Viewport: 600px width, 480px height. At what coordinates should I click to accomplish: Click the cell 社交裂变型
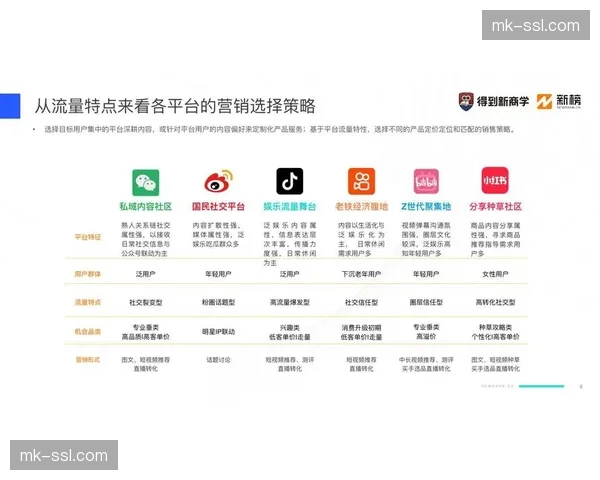coord(145,302)
